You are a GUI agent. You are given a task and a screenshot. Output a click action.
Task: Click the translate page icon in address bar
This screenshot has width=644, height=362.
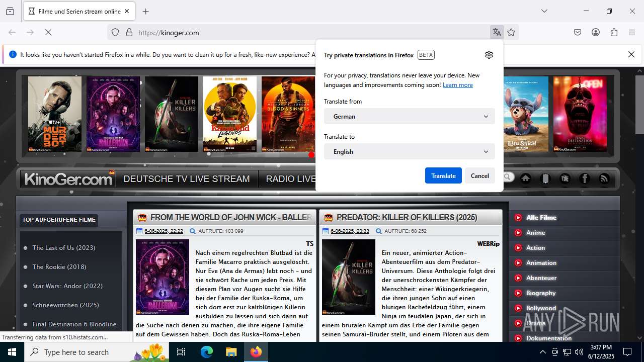[x=497, y=32]
